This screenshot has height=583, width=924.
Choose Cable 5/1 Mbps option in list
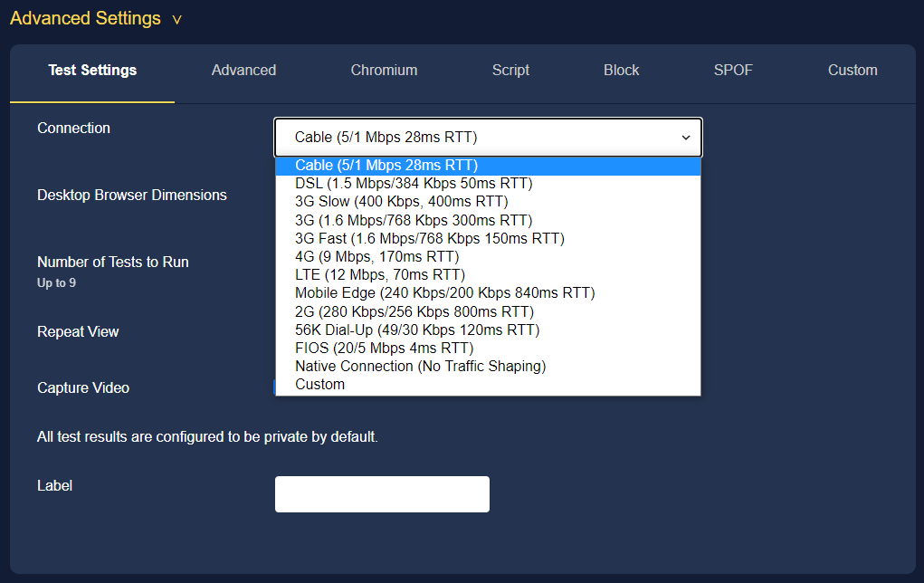[386, 165]
